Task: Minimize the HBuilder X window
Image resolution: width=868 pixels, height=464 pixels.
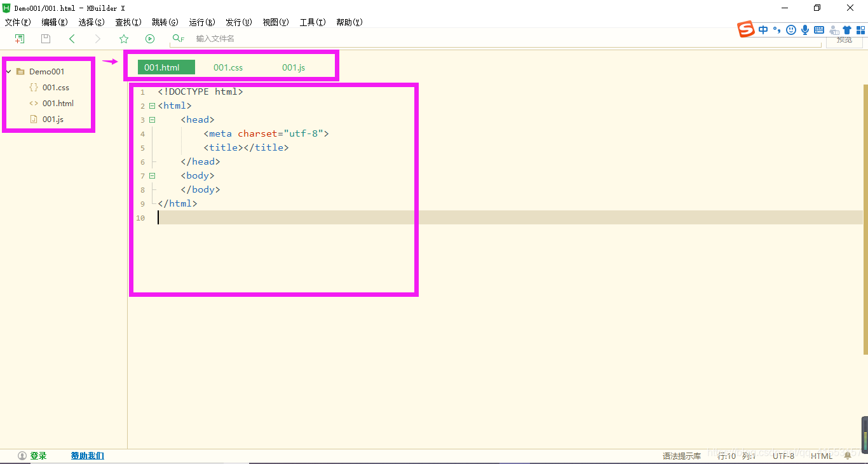Action: [x=784, y=8]
